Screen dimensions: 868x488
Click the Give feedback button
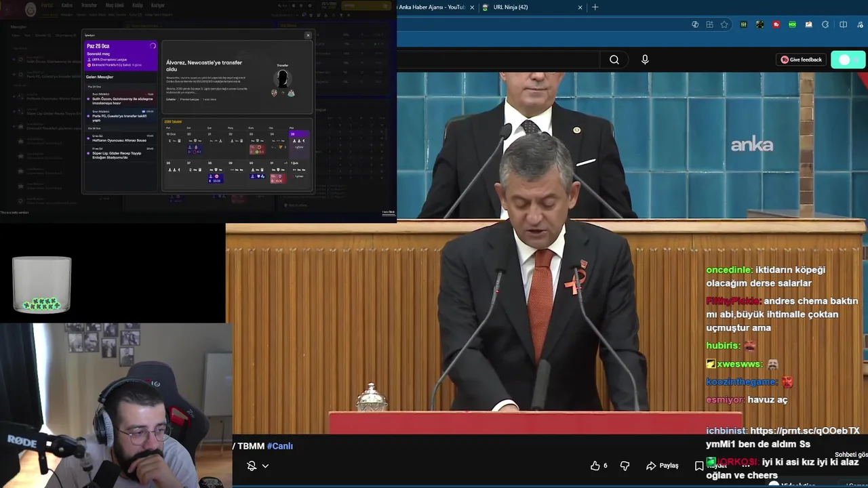pos(801,60)
